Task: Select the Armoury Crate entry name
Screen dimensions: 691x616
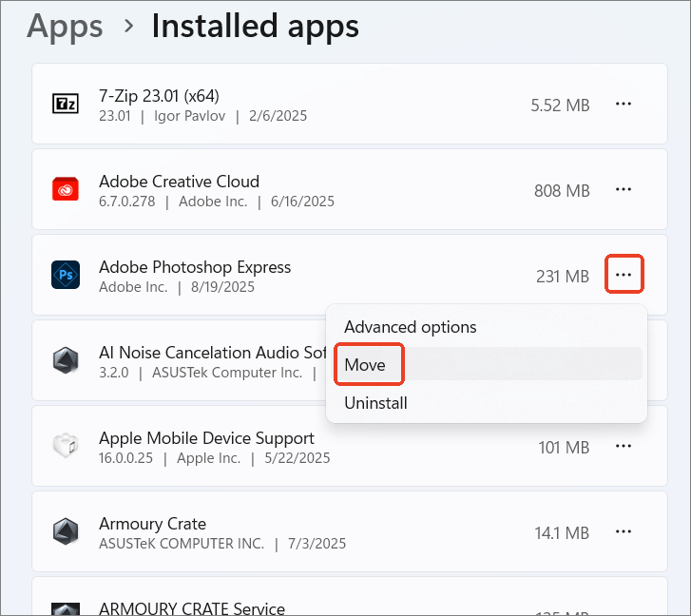Action: 152,524
